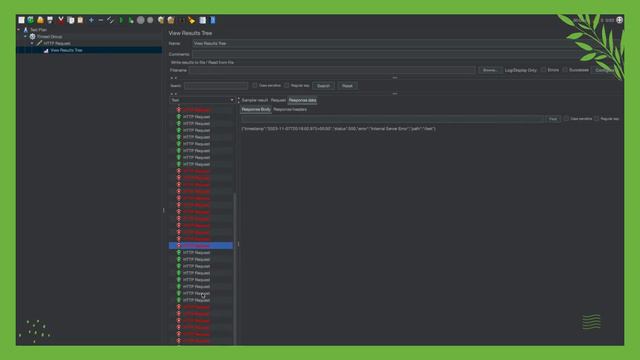Click the Search button

click(323, 86)
